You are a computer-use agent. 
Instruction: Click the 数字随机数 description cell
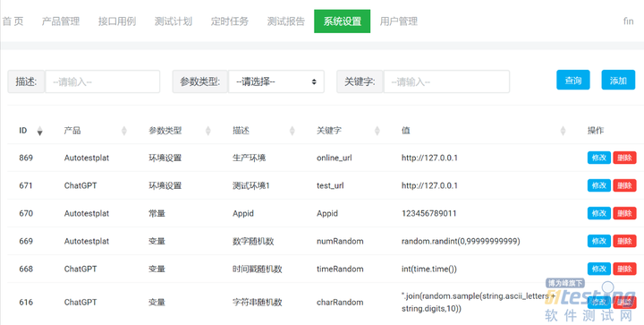pyautogui.click(x=253, y=241)
